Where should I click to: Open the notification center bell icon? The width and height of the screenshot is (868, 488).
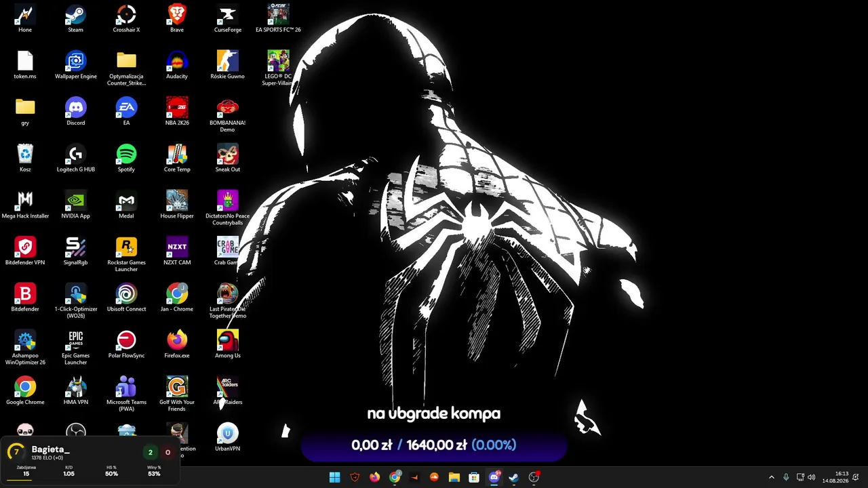(x=856, y=477)
